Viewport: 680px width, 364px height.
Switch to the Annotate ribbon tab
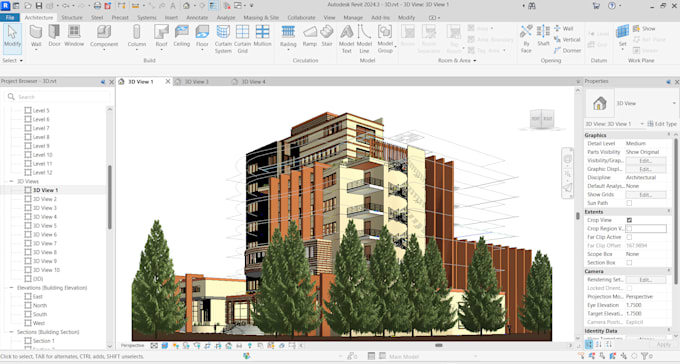(197, 17)
